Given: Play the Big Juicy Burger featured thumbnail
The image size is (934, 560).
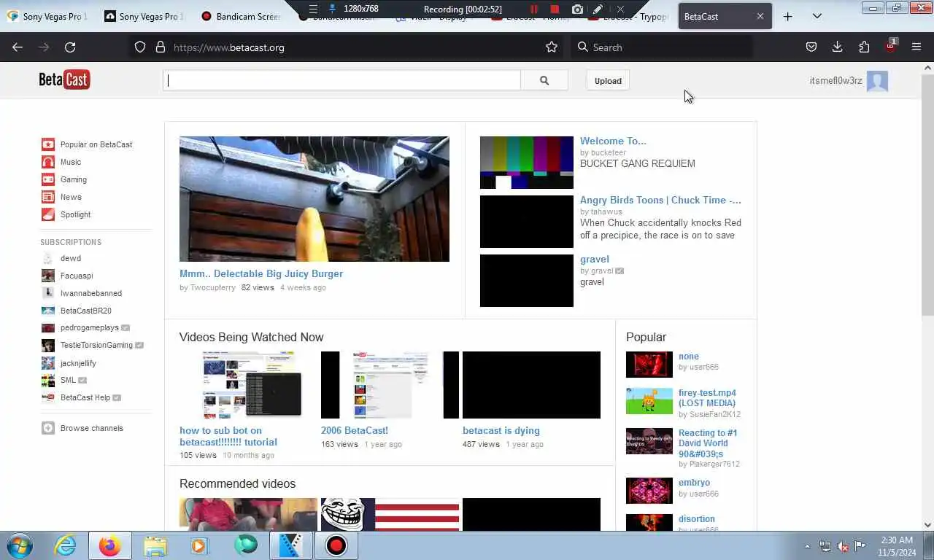Looking at the screenshot, I should (x=314, y=198).
